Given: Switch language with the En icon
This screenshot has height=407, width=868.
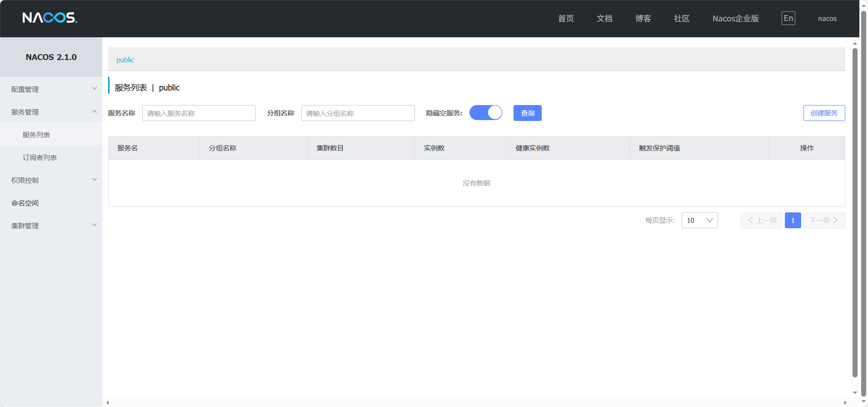Looking at the screenshot, I should tap(788, 18).
